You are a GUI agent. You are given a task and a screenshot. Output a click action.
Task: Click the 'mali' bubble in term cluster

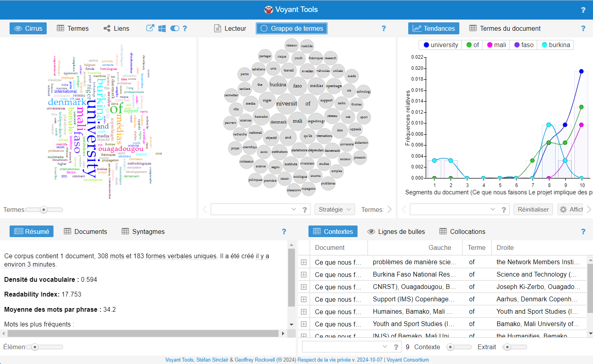pyautogui.click(x=297, y=121)
